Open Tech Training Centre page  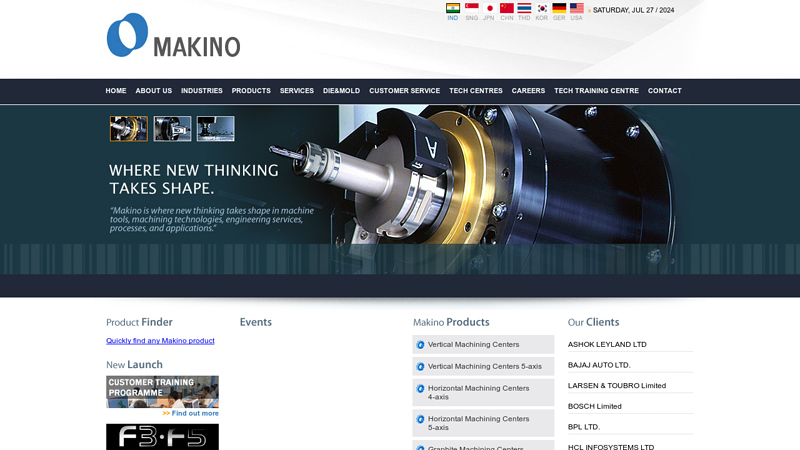click(x=596, y=91)
